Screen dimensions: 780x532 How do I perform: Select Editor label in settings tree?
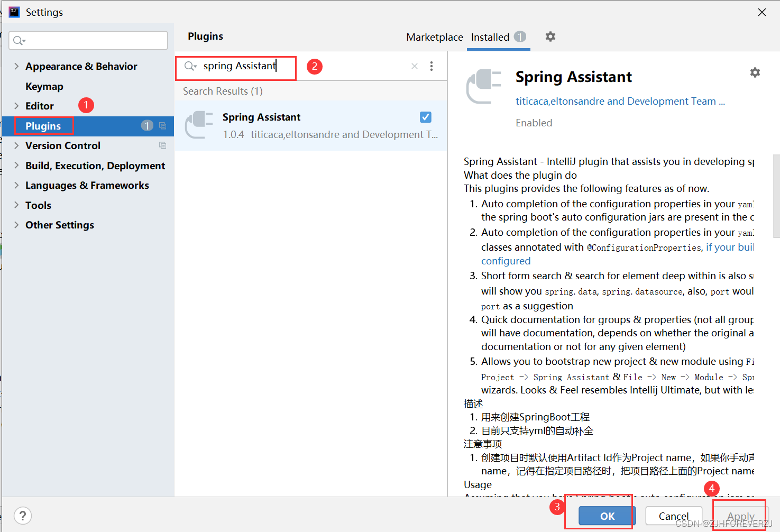click(40, 106)
